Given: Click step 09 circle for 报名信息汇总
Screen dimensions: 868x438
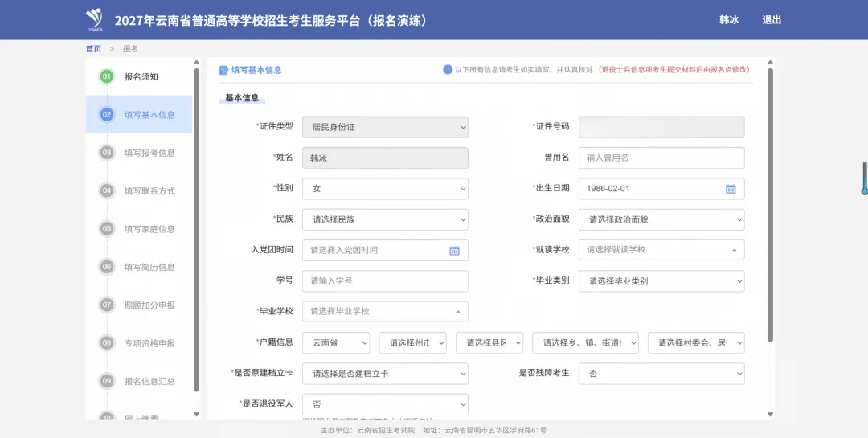Looking at the screenshot, I should 107,380.
